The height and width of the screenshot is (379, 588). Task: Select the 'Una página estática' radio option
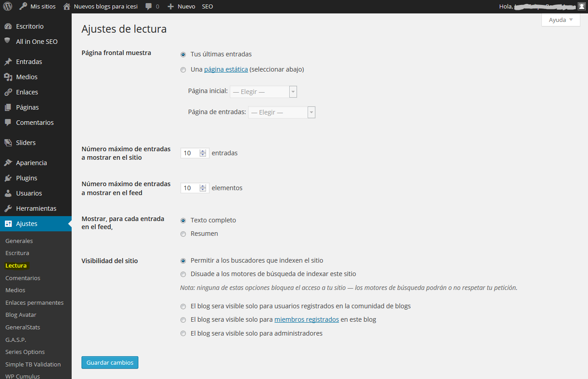tap(183, 70)
